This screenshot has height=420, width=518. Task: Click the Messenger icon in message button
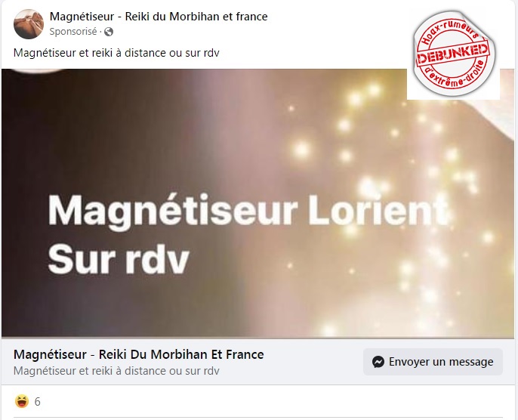(x=378, y=362)
